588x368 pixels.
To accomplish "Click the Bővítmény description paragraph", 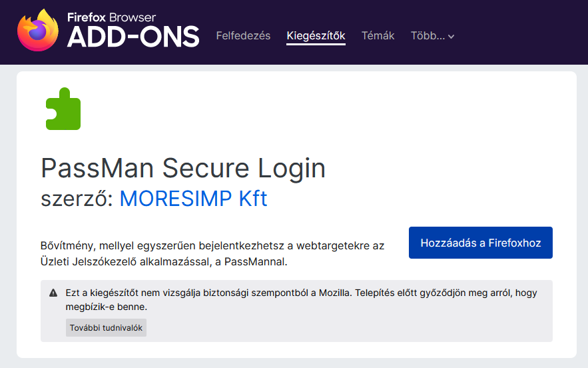I will [212, 253].
